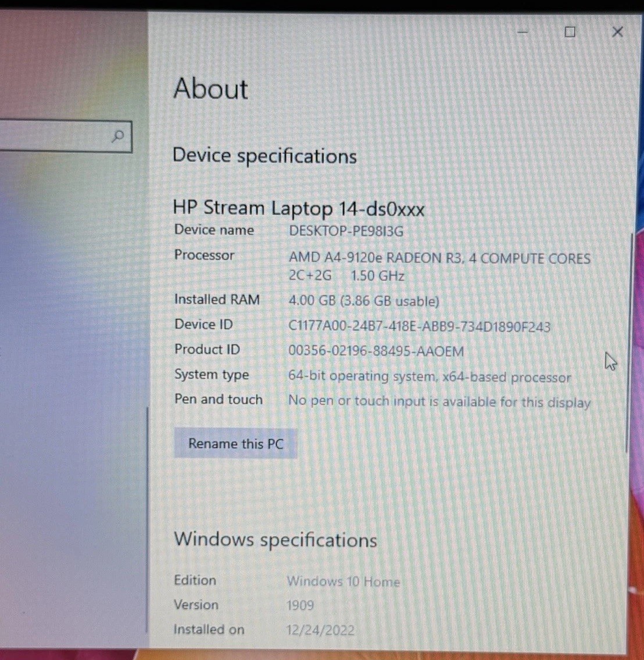
Task: Select Windows 10 Home edition value
Action: [344, 582]
